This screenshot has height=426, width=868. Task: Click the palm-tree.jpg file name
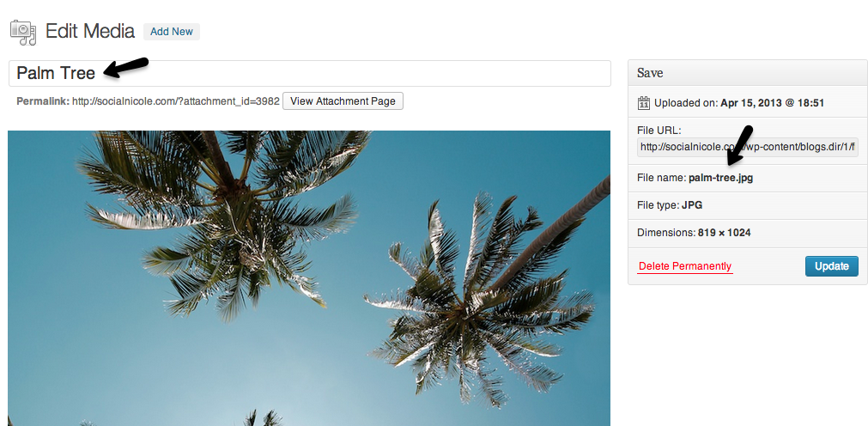click(720, 178)
